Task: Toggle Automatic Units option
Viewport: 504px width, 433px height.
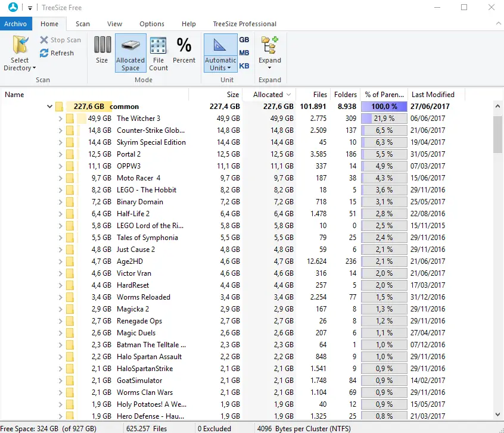Action: click(220, 52)
